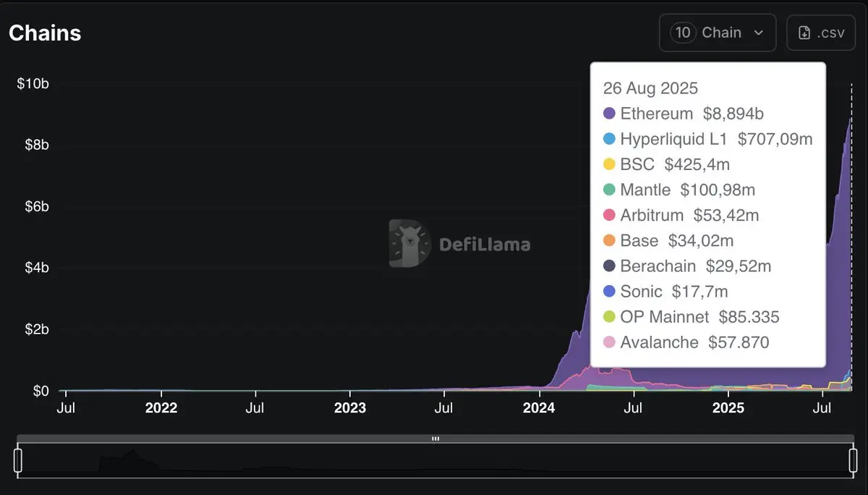Click the 2023 x-axis label
Screen dimensions: 868x495
pyautogui.click(x=350, y=408)
